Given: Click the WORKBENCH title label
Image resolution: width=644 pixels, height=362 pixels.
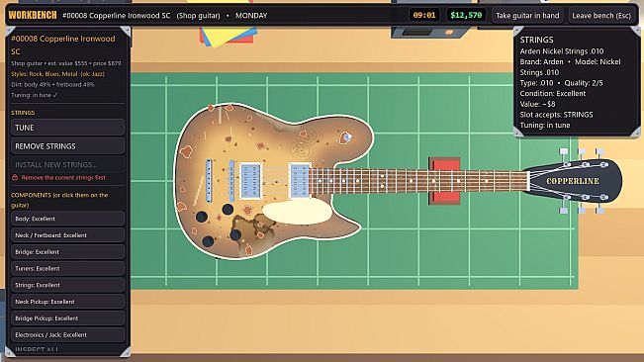Looking at the screenshot, I should (x=33, y=15).
